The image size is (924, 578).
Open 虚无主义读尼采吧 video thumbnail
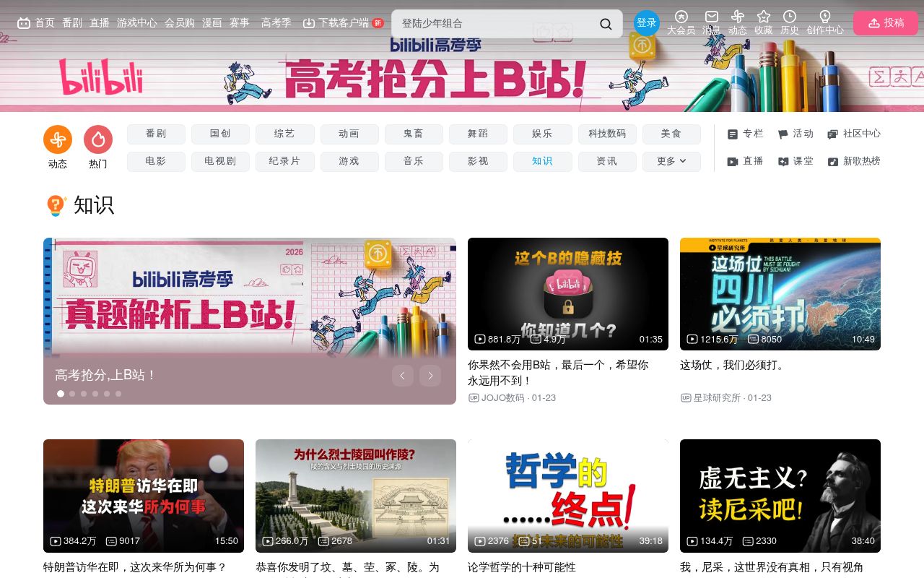[780, 496]
